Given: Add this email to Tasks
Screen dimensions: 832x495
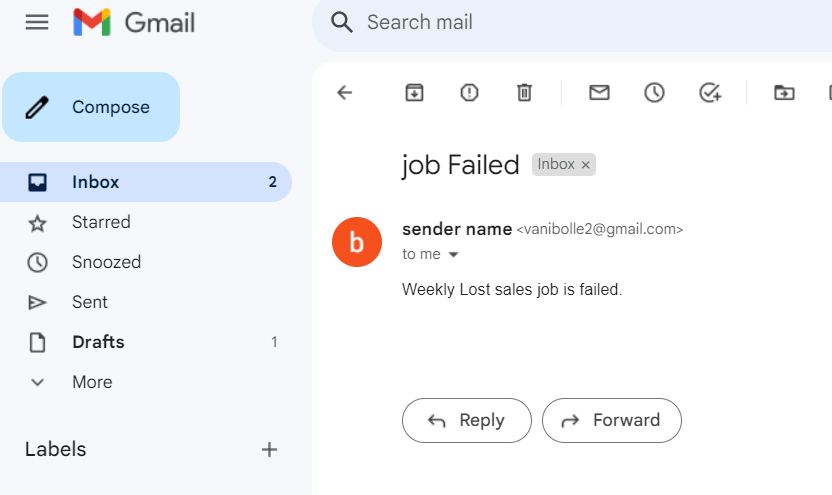Looking at the screenshot, I should (710, 93).
